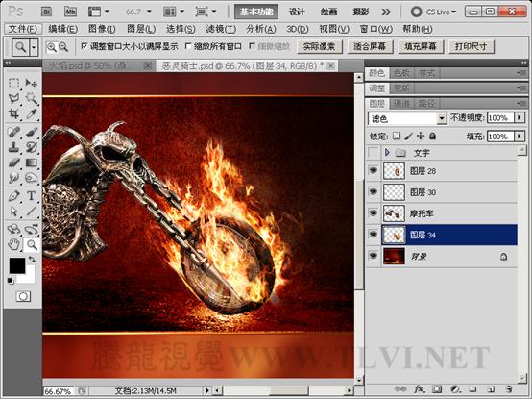Show the 文字 layer group

(374, 153)
